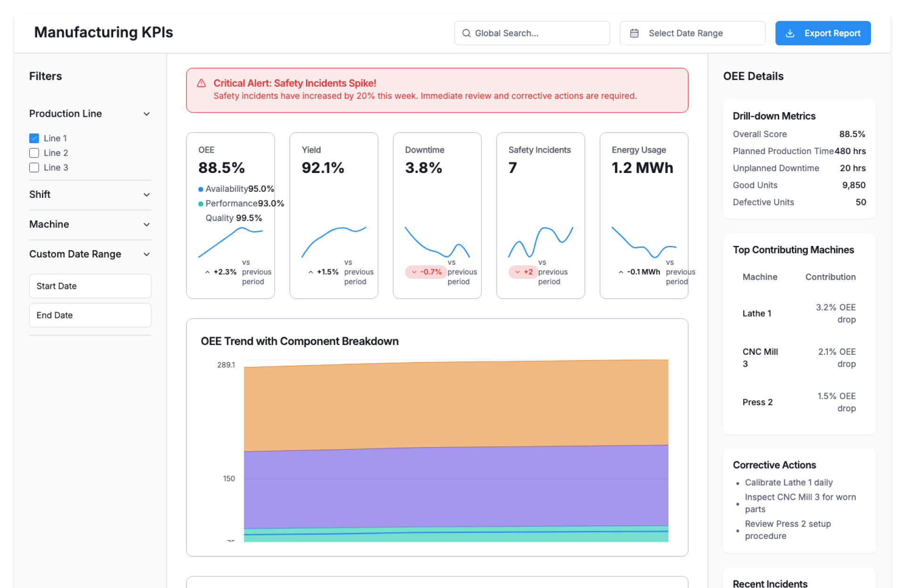
Task: Click the Start Date input field
Action: [x=90, y=286]
